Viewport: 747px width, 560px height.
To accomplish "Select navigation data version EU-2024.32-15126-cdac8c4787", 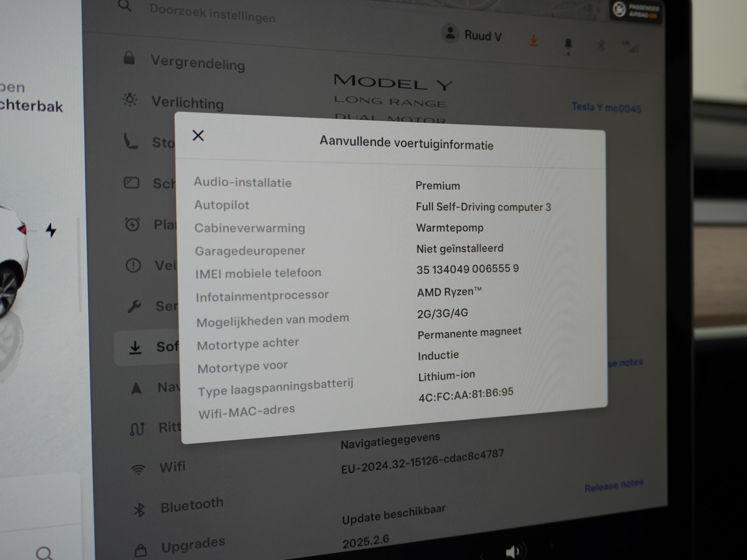I will 422,461.
